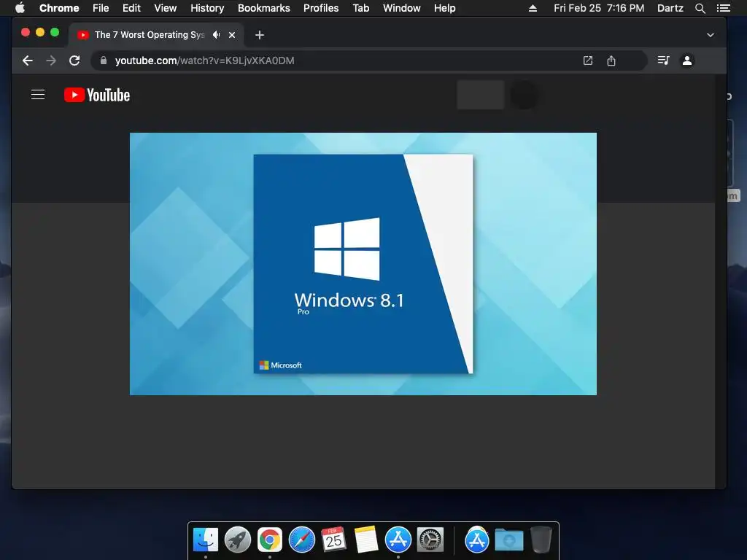Click the date and time display
This screenshot has width=747, height=560.
(599, 8)
